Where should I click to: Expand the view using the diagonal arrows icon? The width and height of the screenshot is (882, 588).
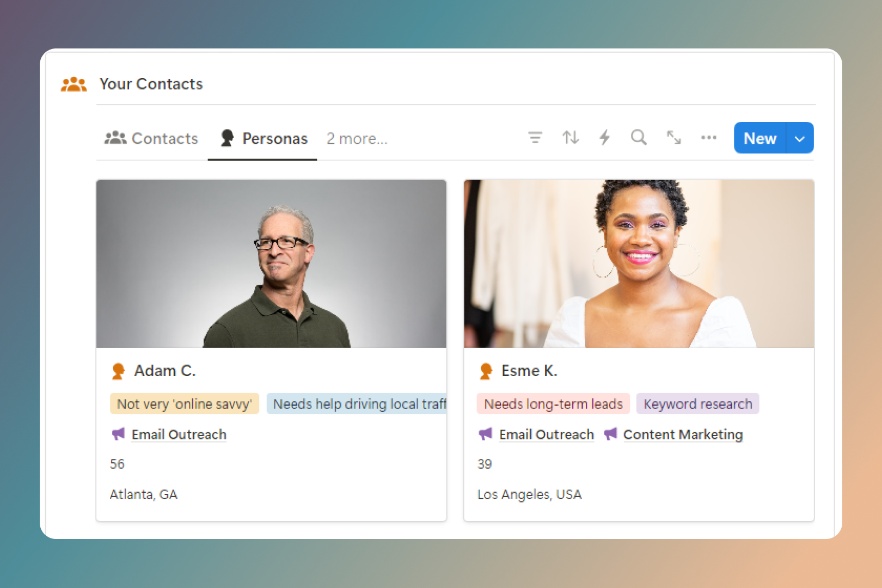pyautogui.click(x=673, y=138)
